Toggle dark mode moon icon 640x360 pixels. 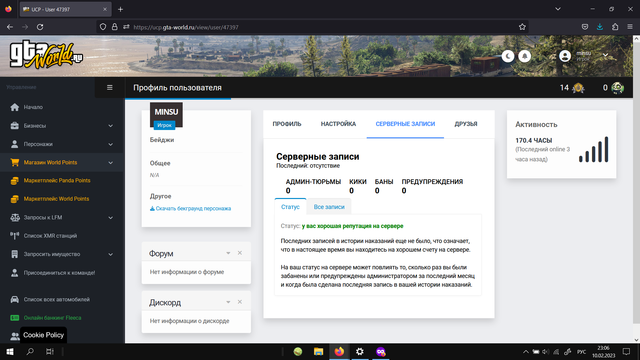tap(508, 56)
